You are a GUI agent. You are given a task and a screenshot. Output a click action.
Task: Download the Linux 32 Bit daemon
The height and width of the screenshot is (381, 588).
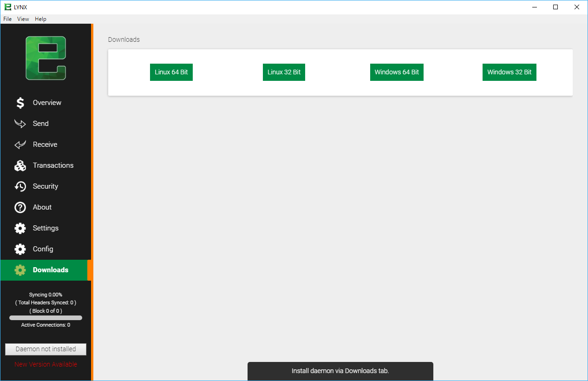[x=284, y=72]
